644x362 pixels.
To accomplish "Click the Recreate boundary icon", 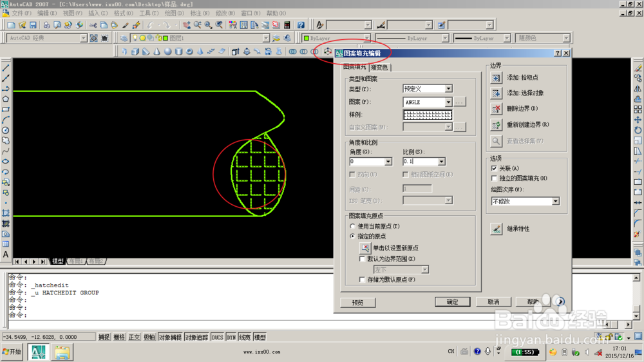I will 496,124.
